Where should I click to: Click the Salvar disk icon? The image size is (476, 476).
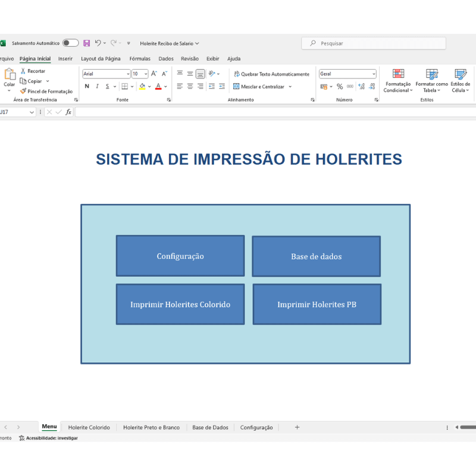87,43
